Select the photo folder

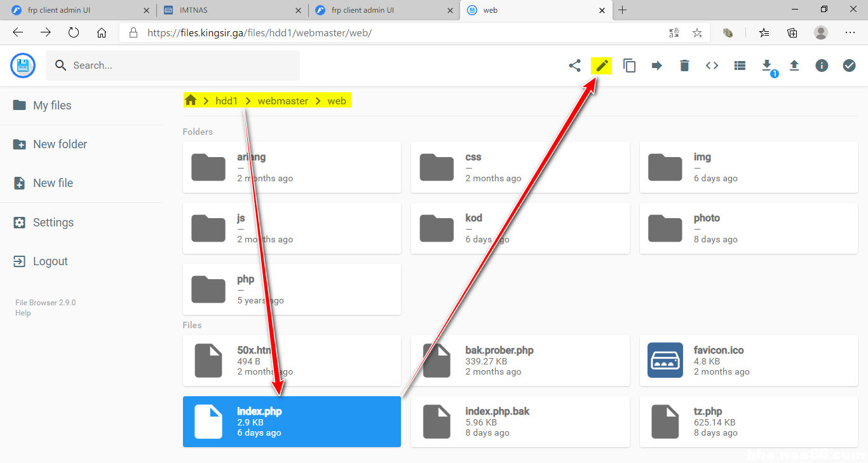(749, 228)
